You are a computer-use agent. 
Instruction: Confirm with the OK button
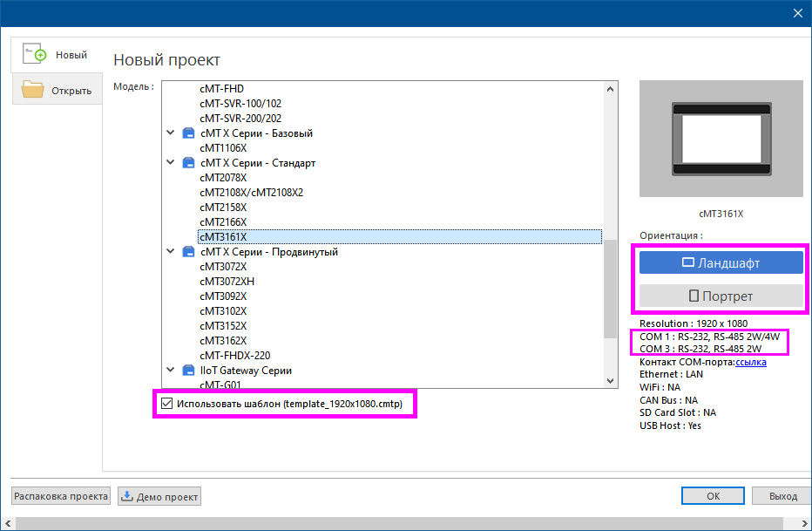click(713, 496)
